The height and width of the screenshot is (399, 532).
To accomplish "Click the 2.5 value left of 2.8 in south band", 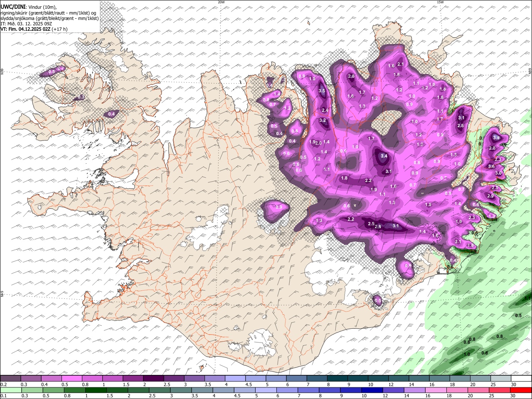I will 371,224.
